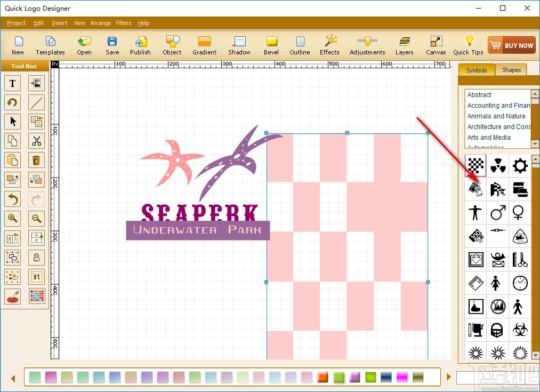Switch to the Shapes tab
The height and width of the screenshot is (392, 540).
511,70
